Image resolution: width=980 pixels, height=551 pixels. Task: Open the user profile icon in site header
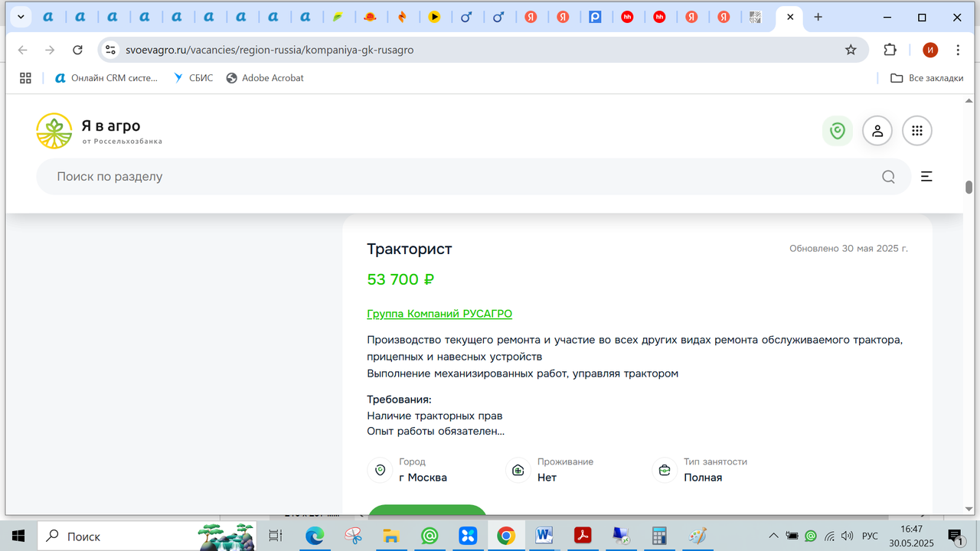[877, 131]
